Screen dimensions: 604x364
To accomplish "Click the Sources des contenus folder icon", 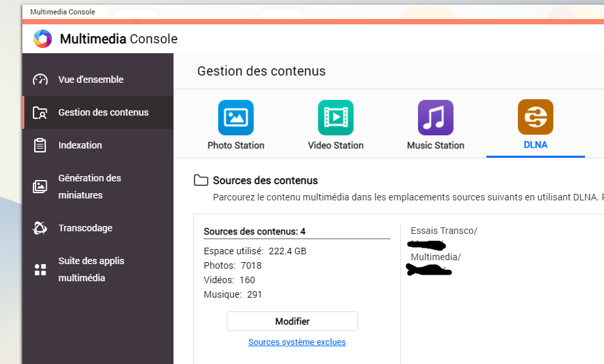I will 200,180.
